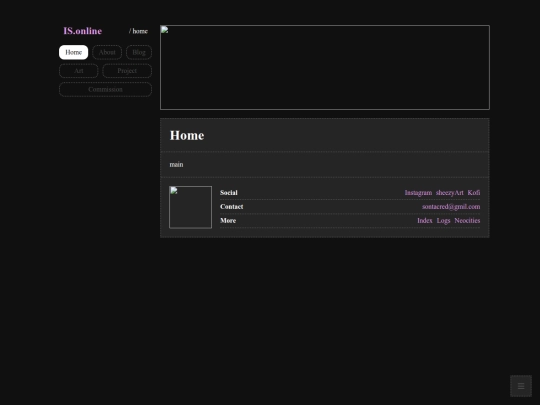The height and width of the screenshot is (405, 540).
Task: Open the hamburger menu button
Action: (x=521, y=386)
